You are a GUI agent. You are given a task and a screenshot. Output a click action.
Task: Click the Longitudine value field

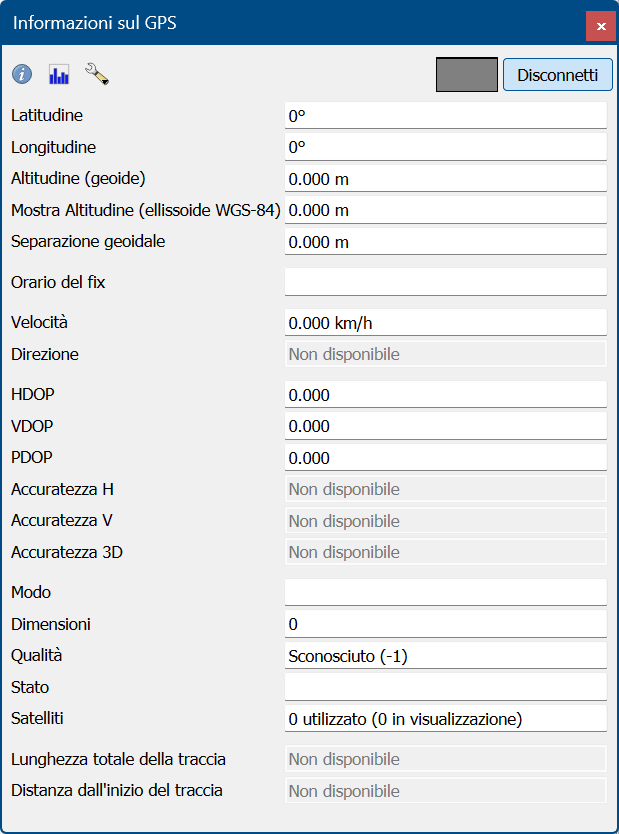coord(446,147)
